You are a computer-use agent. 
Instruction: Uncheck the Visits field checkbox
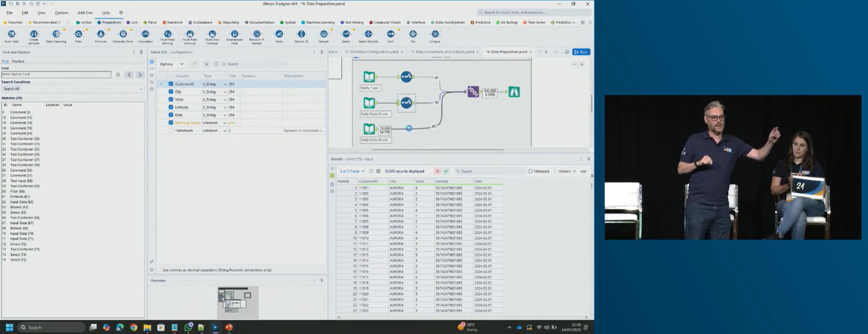[171, 99]
